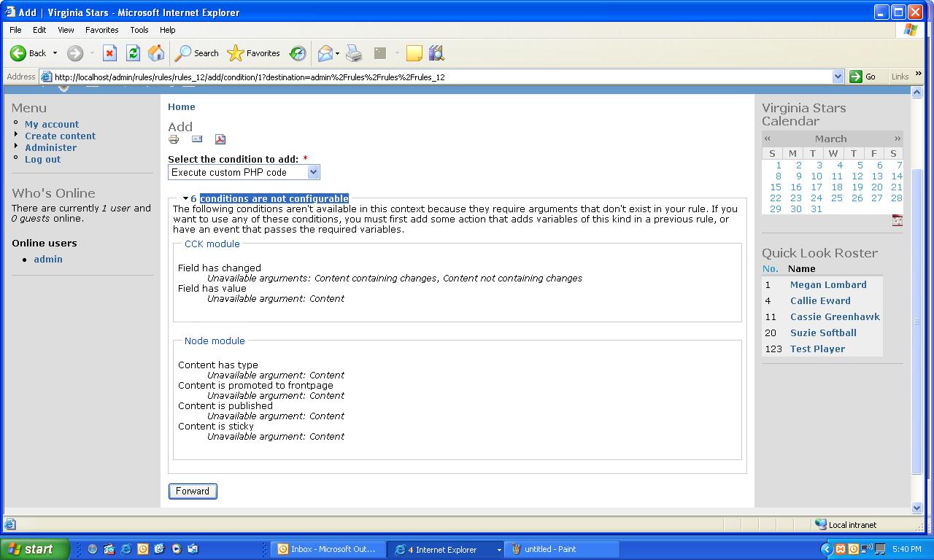934x560 pixels.
Task: Go to browser Home page icon
Action: pos(156,53)
